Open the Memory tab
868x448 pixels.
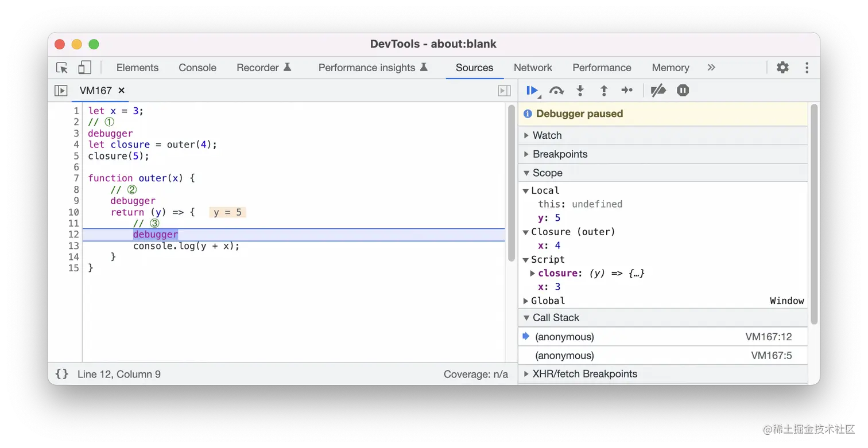pos(670,68)
